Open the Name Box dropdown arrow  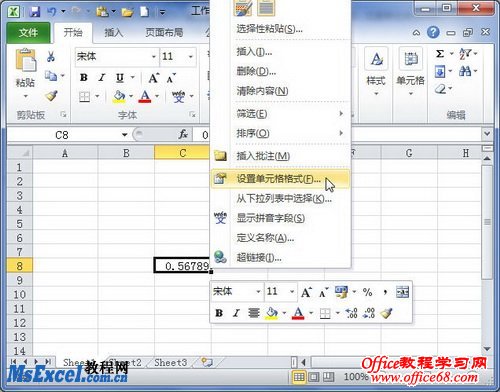click(124, 135)
